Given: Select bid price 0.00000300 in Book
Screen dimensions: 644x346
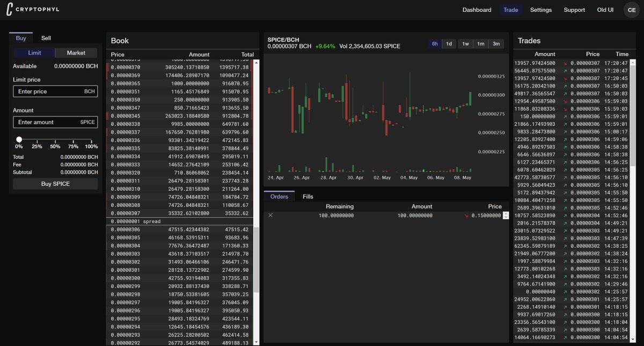Looking at the screenshot, I should (x=125, y=278).
